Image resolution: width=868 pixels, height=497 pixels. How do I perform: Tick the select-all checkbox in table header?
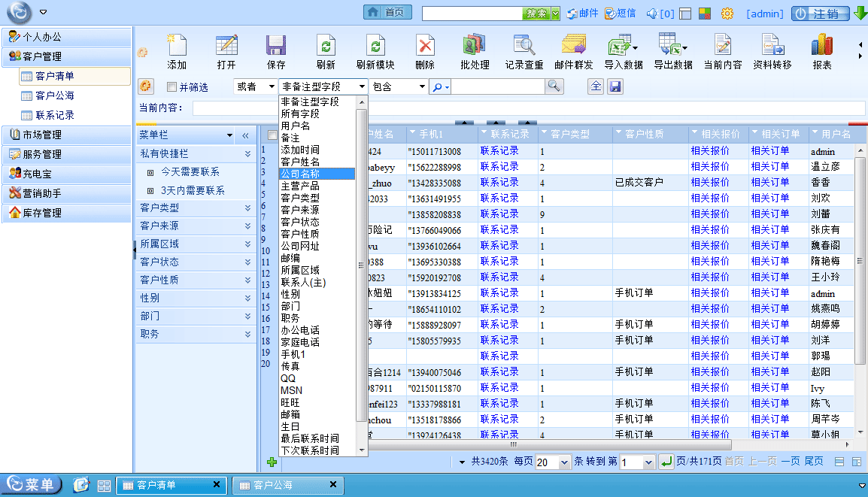click(272, 135)
